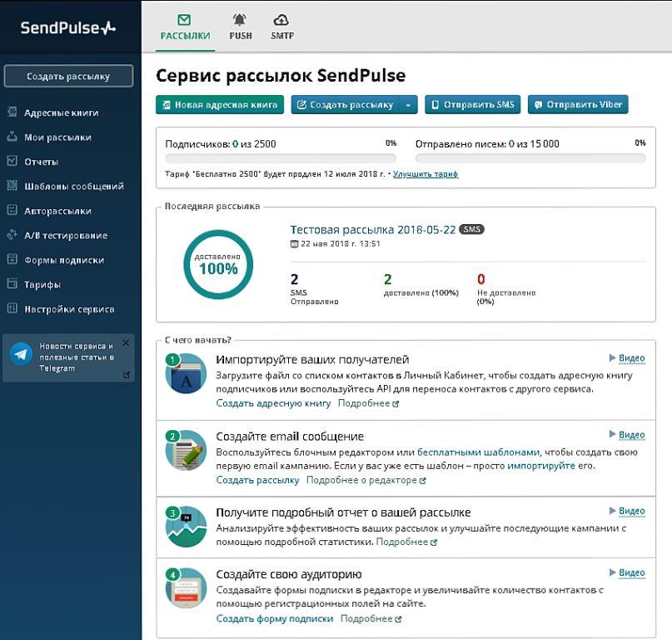The height and width of the screenshot is (640, 672).
Task: Open Шаблоны сообщений in sidebar
Action: tap(74, 186)
